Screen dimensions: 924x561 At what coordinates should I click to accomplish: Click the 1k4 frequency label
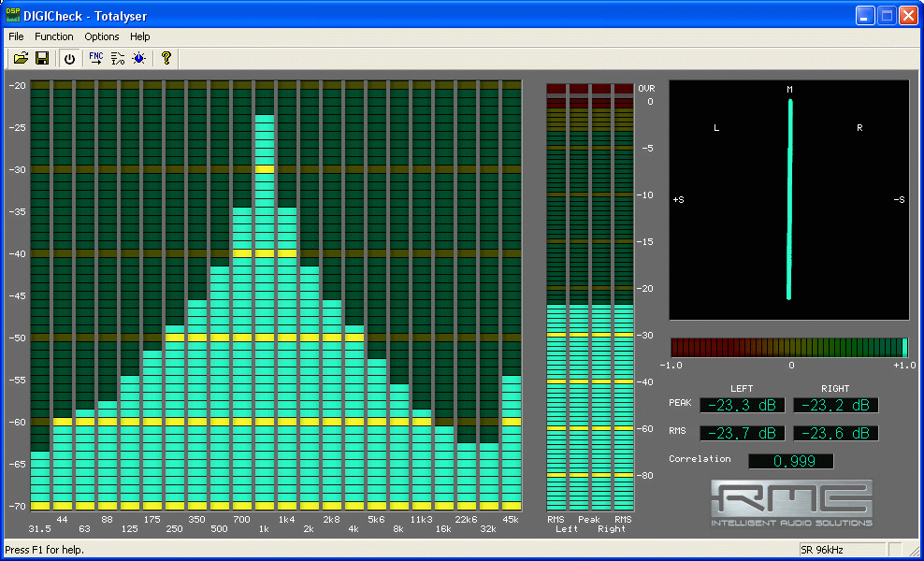coord(286,520)
